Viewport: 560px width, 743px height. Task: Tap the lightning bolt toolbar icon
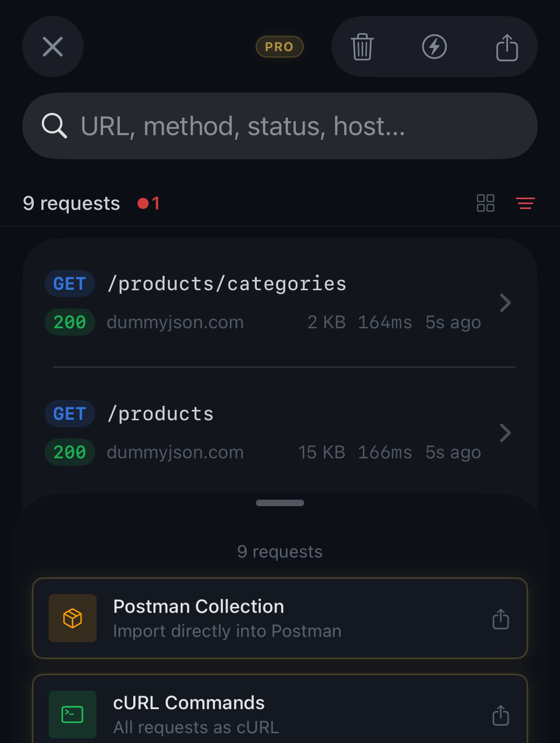tap(435, 46)
